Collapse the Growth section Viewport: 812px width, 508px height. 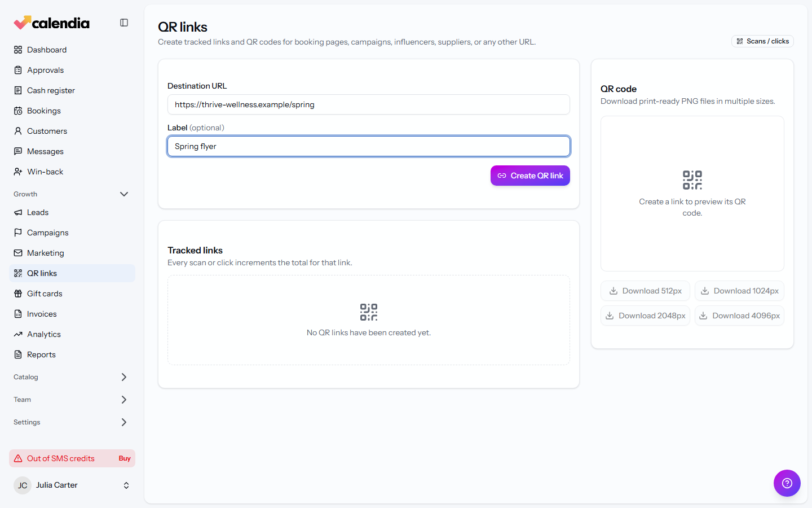pyautogui.click(x=124, y=194)
